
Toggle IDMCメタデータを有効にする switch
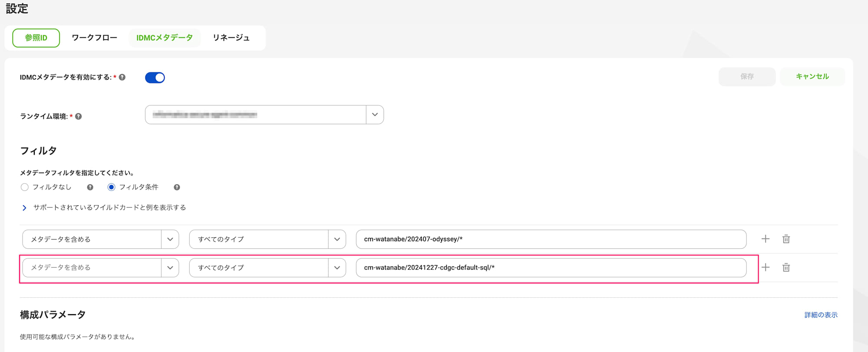tap(155, 77)
